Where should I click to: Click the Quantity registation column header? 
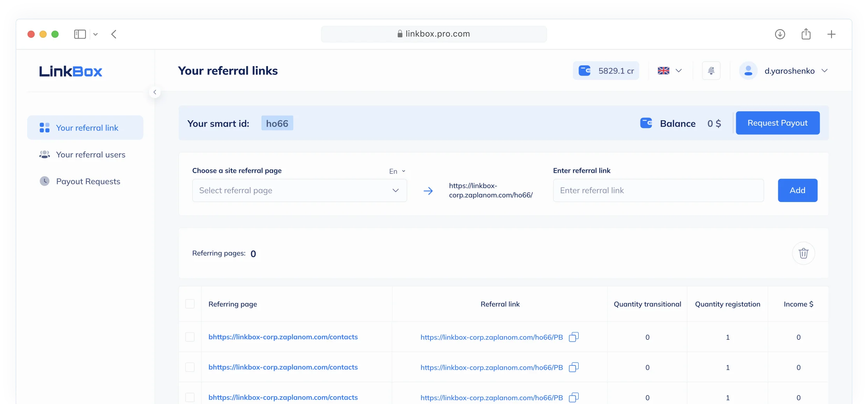click(728, 304)
